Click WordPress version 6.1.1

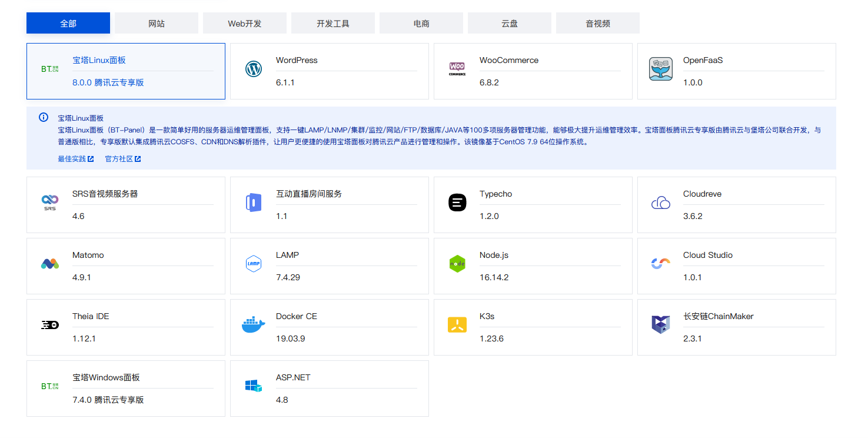[285, 82]
